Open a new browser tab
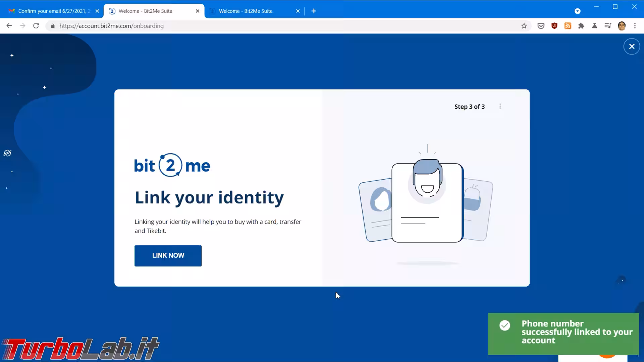Image resolution: width=644 pixels, height=362 pixels. (314, 11)
